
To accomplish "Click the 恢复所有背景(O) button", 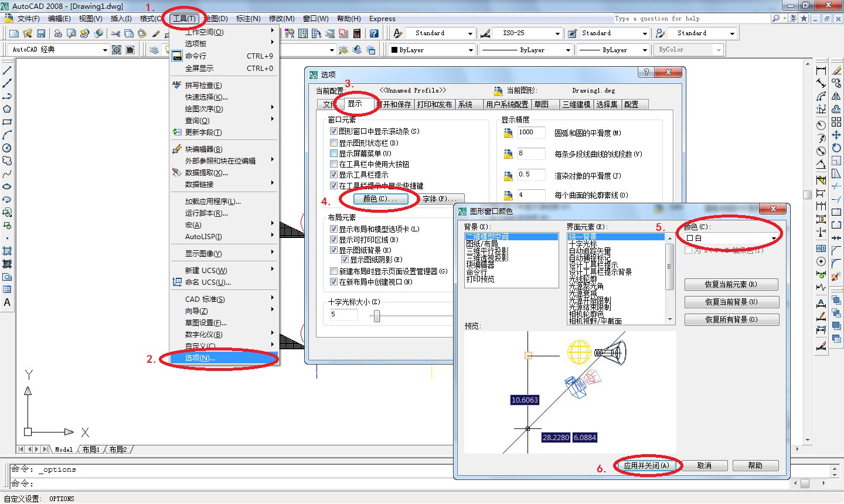I will pos(731,319).
